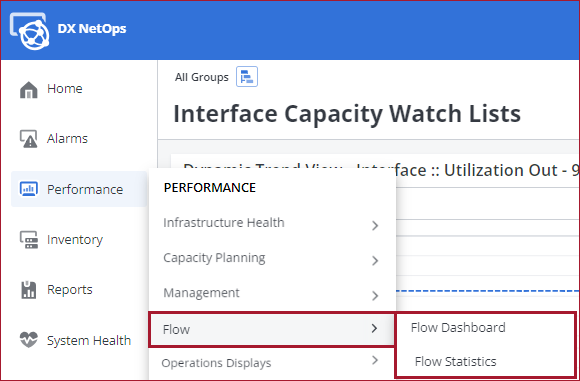580x381 pixels.
Task: Click the DX NetOps logo icon
Action: point(30,31)
